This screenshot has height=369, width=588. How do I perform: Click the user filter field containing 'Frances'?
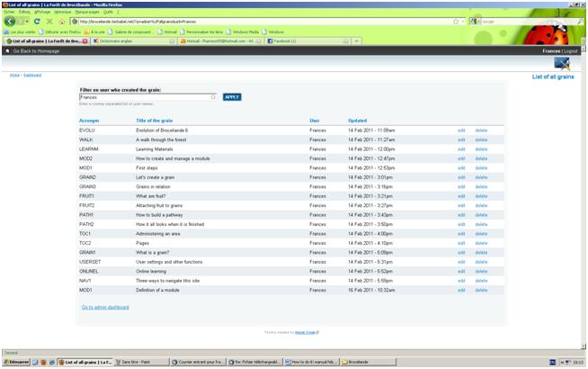(x=147, y=97)
